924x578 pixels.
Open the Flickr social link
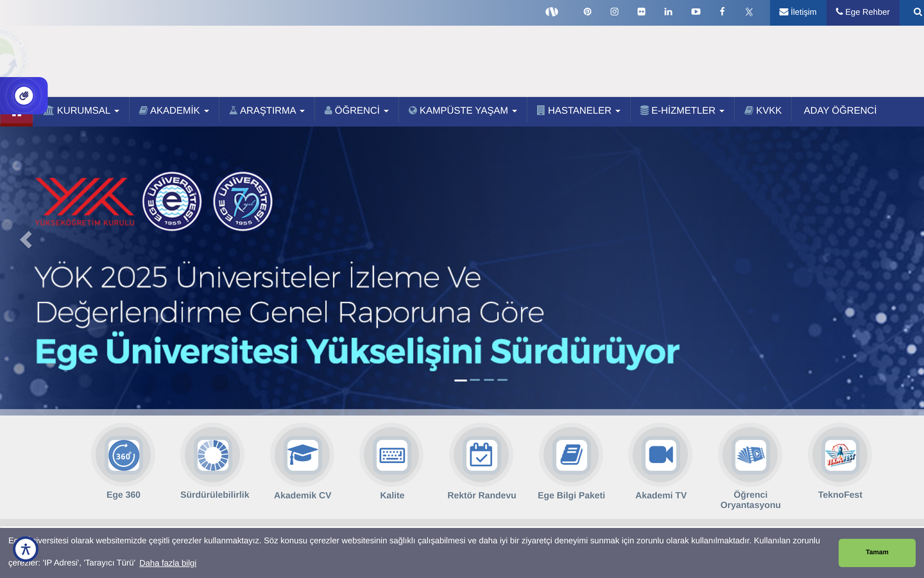point(641,12)
